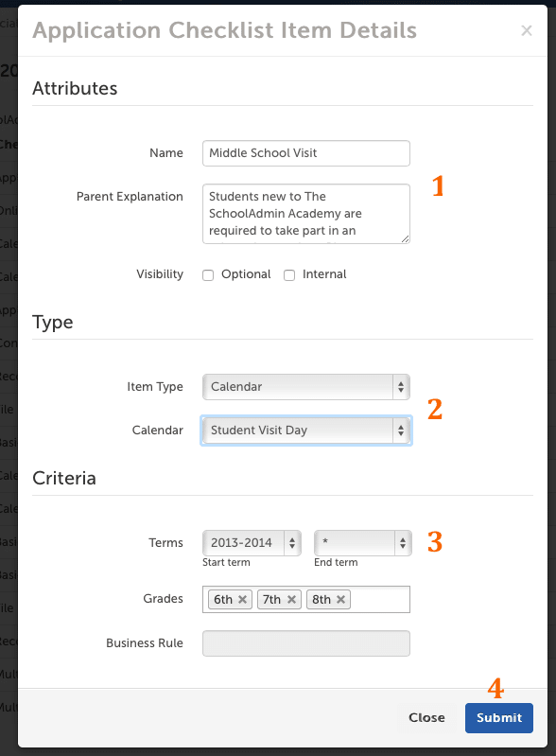Open the Item Type dropdown
This screenshot has height=756, width=556.
point(306,387)
